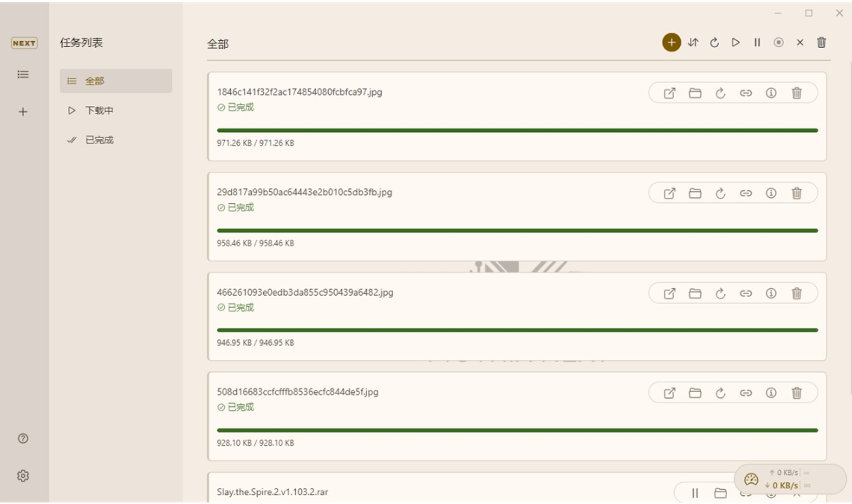Redownload 508d16683ccfcfffb8536ecfc844de5f.jpg
The image size is (852, 504).
pyautogui.click(x=720, y=393)
